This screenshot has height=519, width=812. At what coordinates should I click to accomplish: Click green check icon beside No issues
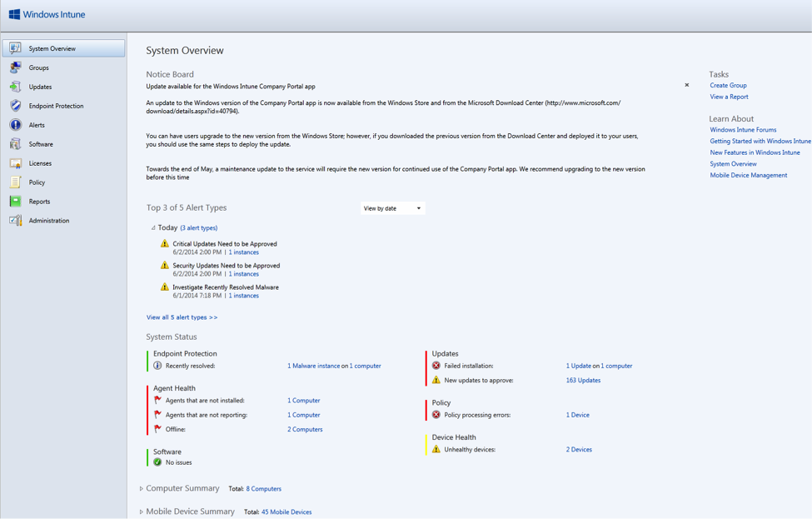pos(157,462)
